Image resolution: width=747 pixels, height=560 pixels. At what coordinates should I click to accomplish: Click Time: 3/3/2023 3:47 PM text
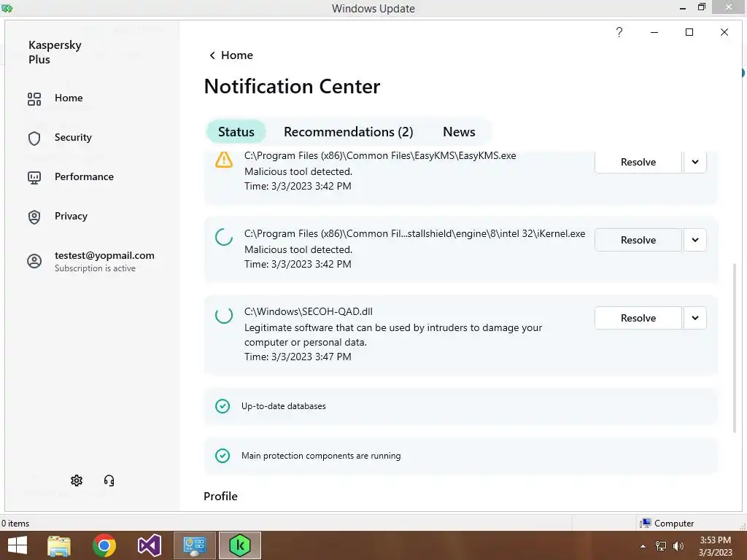298,357
